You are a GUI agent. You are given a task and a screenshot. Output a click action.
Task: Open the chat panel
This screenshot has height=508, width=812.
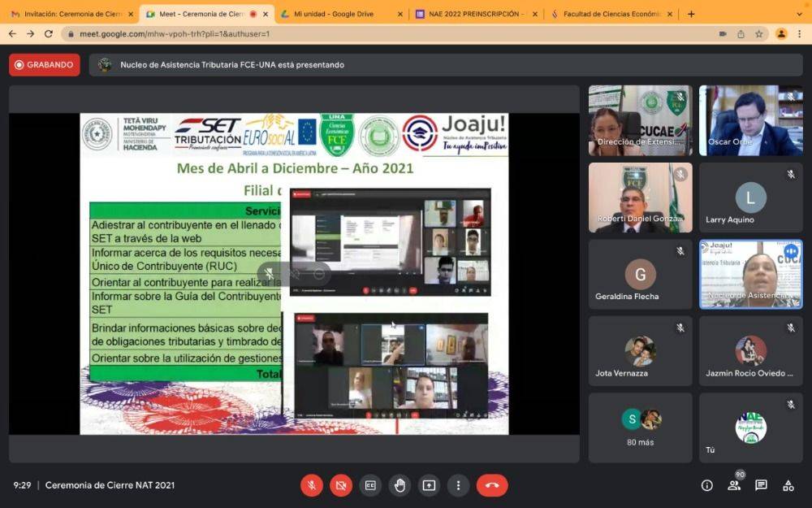point(761,485)
